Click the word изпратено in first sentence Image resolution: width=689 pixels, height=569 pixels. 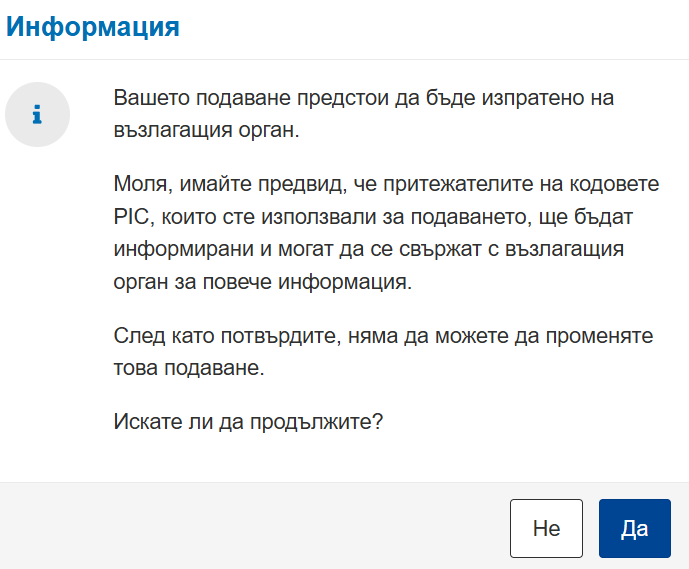(533, 98)
